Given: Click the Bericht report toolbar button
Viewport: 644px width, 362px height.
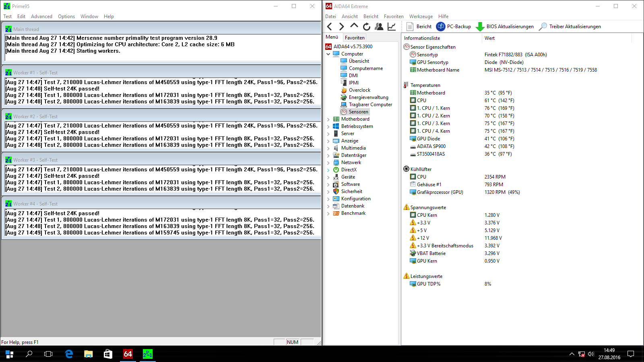Looking at the screenshot, I should pyautogui.click(x=419, y=27).
